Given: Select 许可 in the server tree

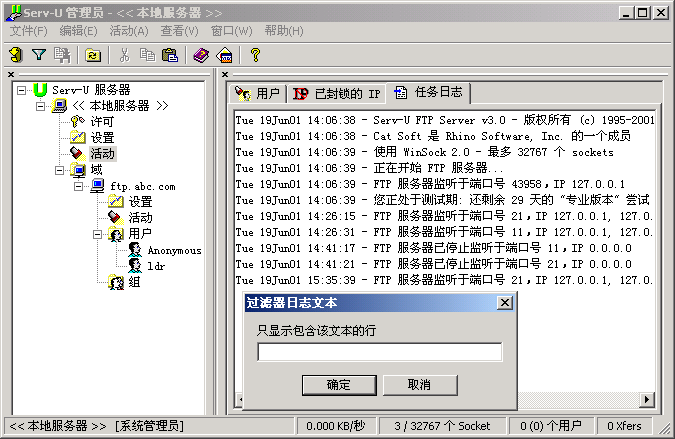Looking at the screenshot, I should click(102, 122).
